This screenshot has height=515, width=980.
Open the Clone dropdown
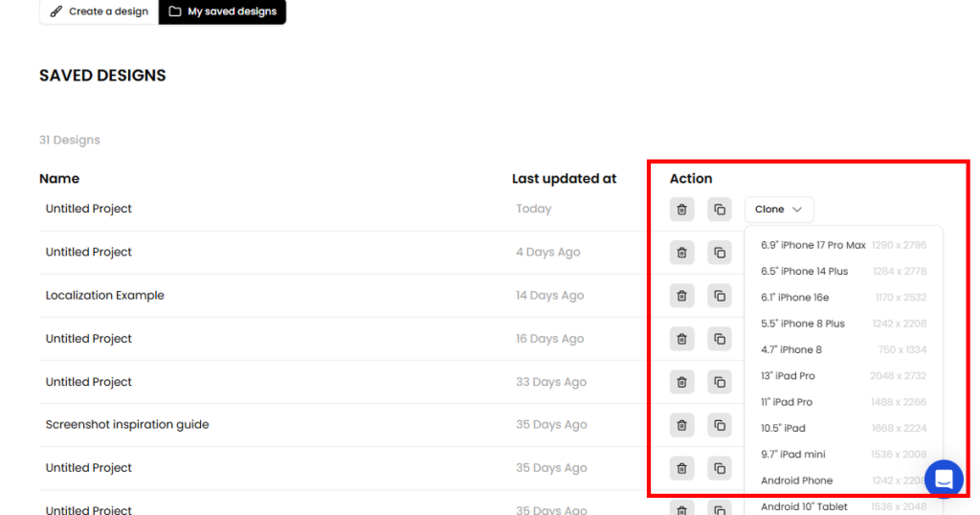[779, 210]
